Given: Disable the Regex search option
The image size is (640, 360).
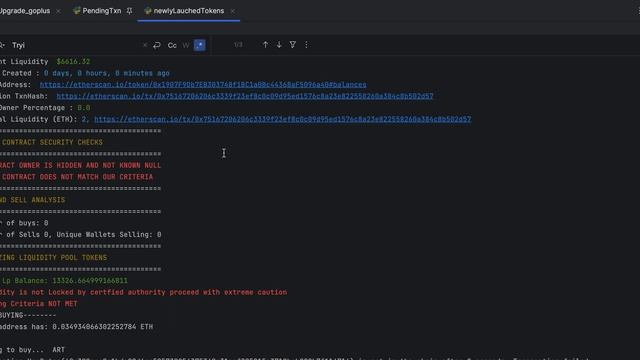Looking at the screenshot, I should [200, 45].
